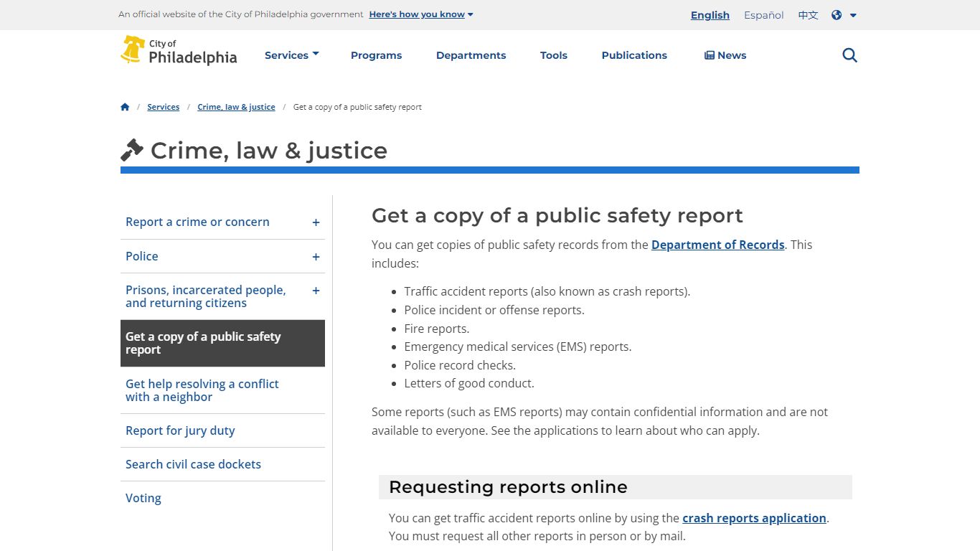Click the current-page breadcrumb text
Screen dimensions: 980x551
click(357, 107)
